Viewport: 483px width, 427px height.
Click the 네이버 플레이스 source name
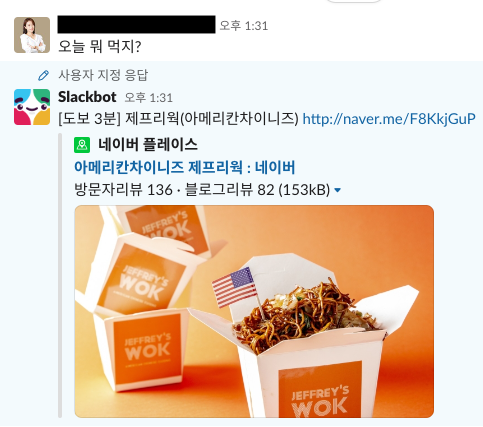click(148, 145)
